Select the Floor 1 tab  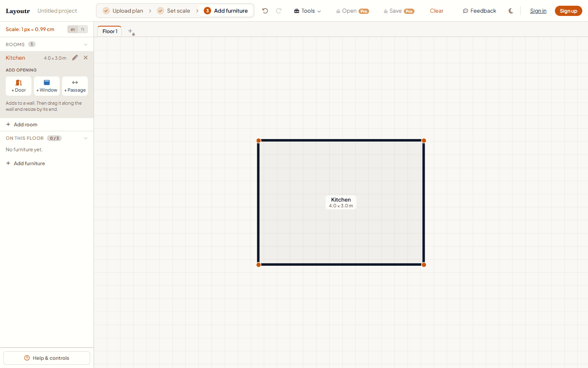[x=109, y=31]
